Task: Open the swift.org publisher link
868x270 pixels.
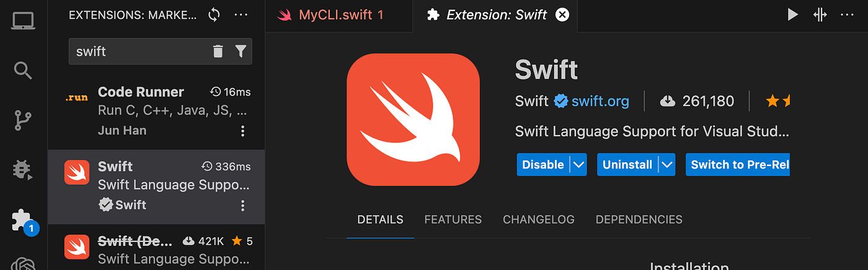Action: tap(600, 101)
